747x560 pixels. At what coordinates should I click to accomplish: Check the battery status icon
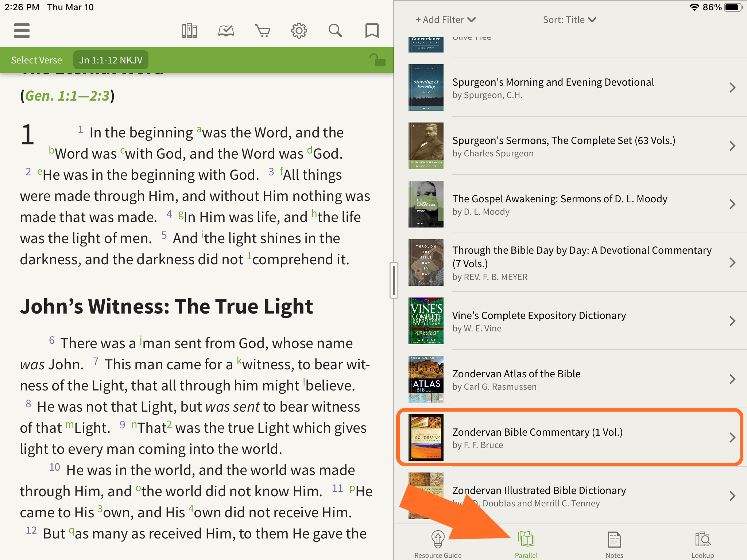(733, 7)
